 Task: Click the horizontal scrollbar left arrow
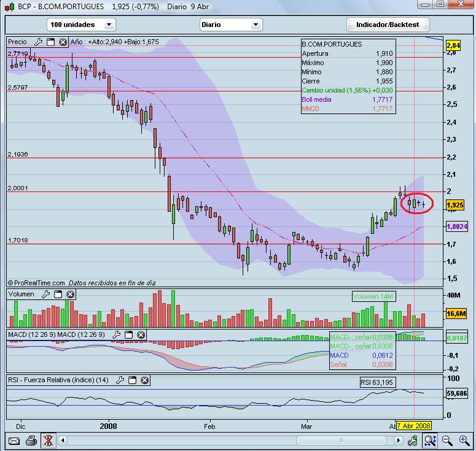point(63,440)
